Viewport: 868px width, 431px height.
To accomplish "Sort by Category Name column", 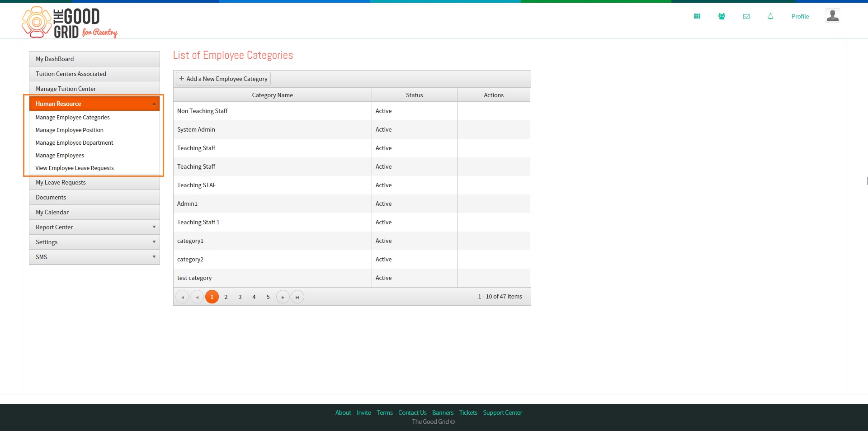I will point(273,95).
